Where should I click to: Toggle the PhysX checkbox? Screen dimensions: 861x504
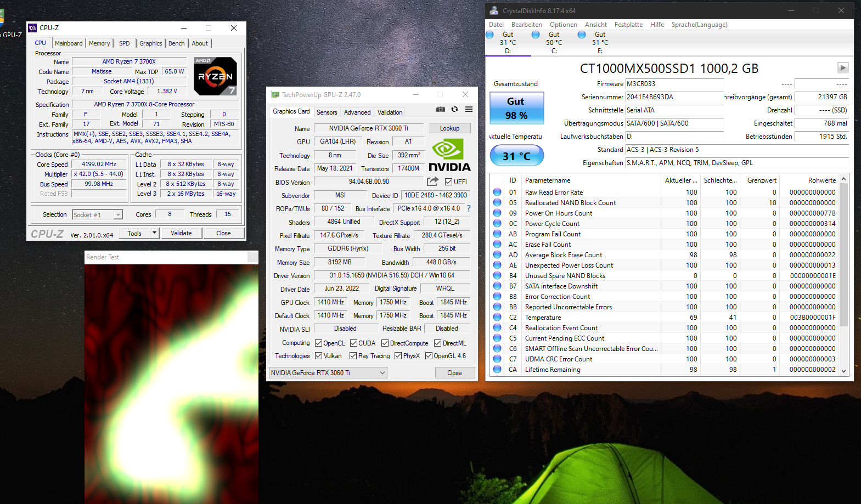[x=398, y=356]
